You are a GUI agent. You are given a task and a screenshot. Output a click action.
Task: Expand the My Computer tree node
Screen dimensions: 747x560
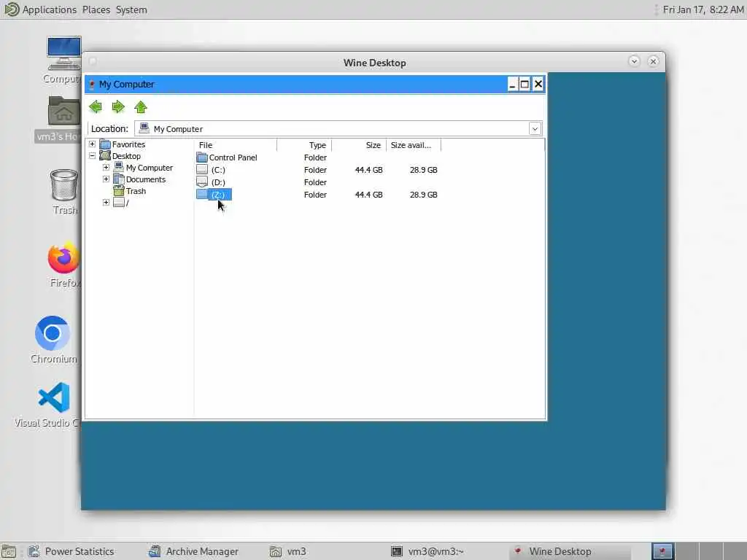(x=107, y=167)
